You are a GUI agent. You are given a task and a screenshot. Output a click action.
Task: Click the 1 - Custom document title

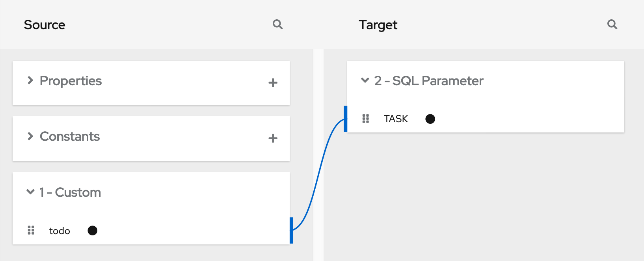[70, 192]
